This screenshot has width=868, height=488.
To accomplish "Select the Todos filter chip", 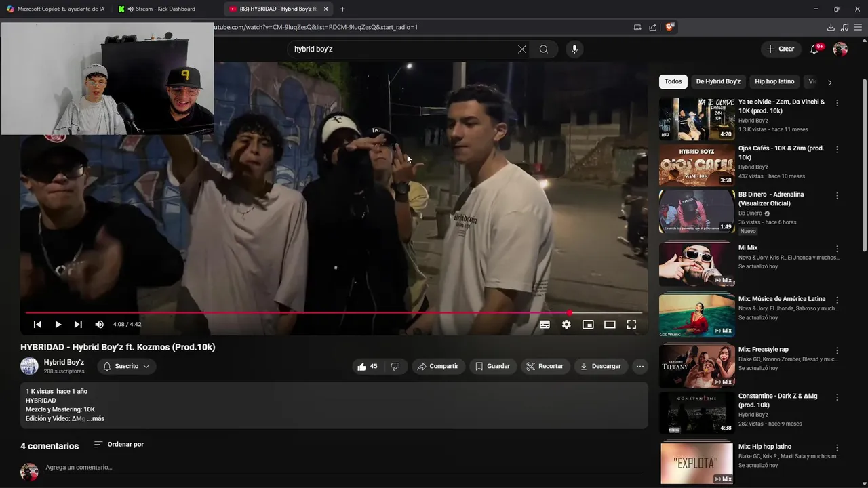I will point(673,81).
